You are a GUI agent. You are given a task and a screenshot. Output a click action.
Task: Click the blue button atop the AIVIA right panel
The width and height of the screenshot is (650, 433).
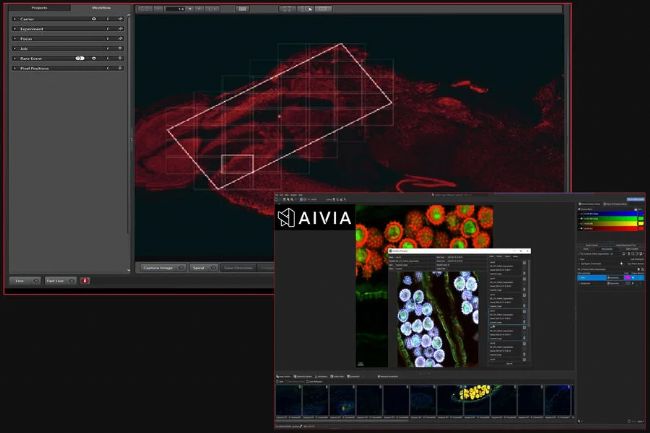click(635, 199)
